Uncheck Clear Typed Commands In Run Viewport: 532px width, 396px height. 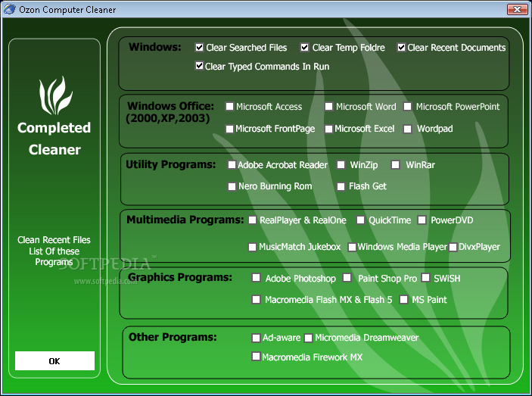tap(200, 65)
